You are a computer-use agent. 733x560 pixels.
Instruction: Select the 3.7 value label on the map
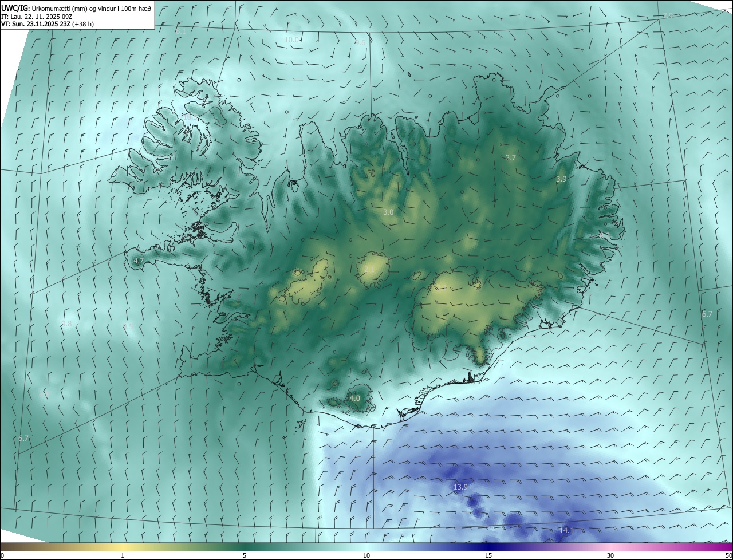coord(511,157)
